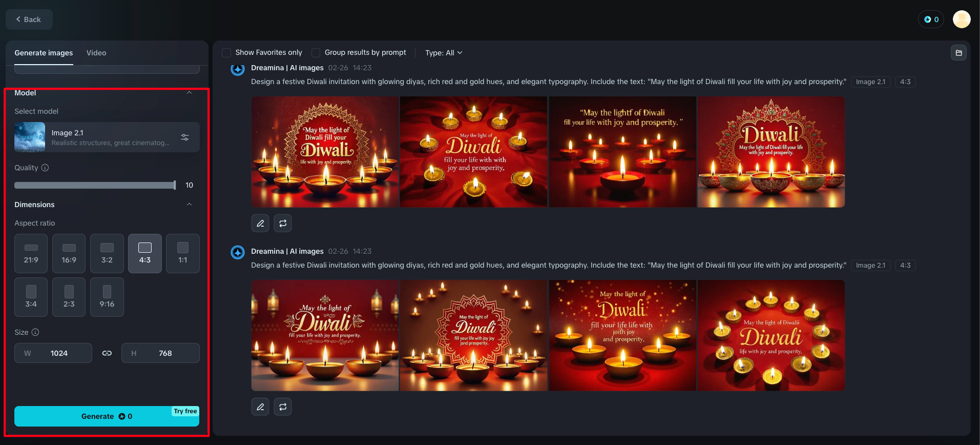Click the Image 2.1 tag on upper result

tap(870, 82)
